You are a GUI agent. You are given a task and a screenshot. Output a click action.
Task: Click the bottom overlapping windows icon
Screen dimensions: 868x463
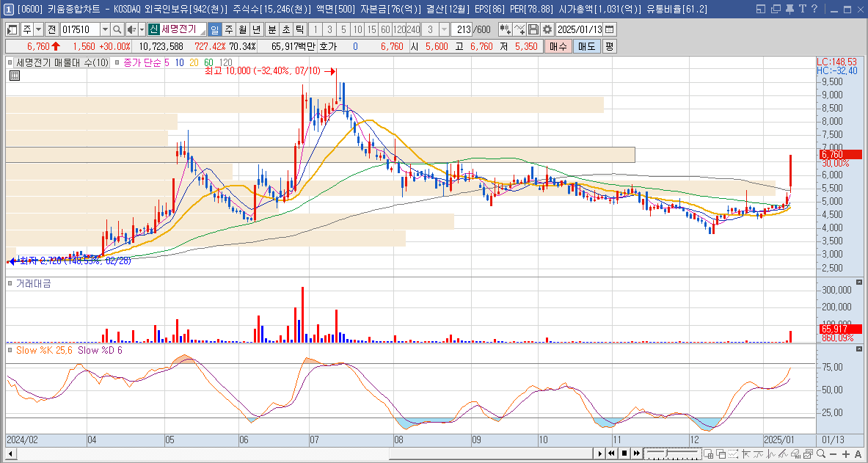(721, 453)
